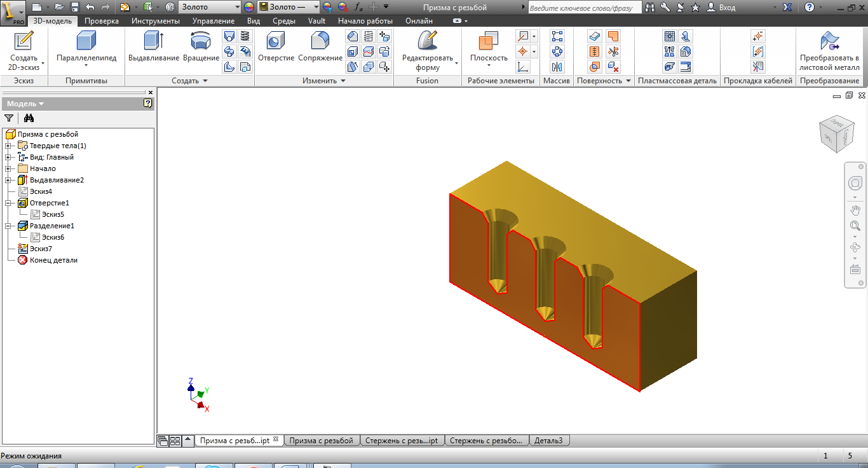Undo last action in quick access toolbar
The height and width of the screenshot is (468, 868).
point(90,7)
